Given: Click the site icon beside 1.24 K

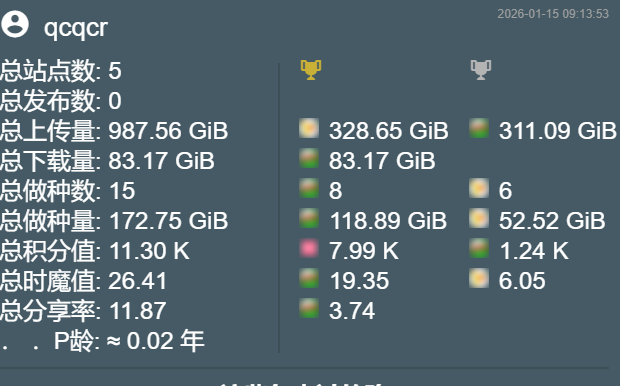Looking at the screenshot, I should tap(479, 248).
